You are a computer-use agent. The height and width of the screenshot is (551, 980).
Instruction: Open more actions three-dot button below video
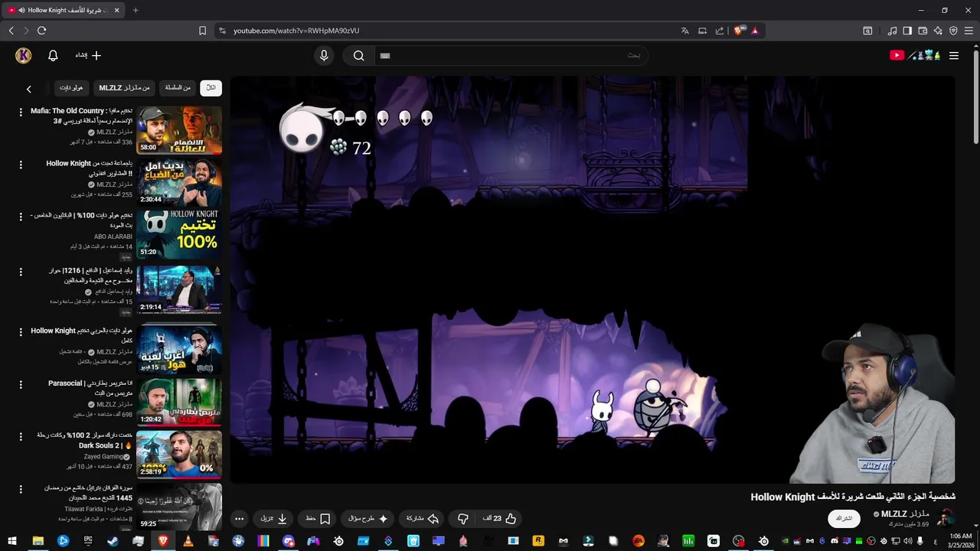pyautogui.click(x=240, y=518)
